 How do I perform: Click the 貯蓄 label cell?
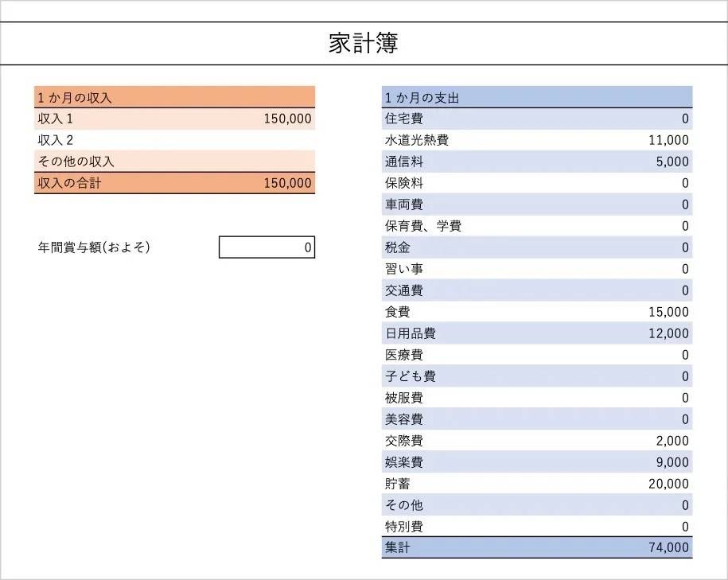398,484
